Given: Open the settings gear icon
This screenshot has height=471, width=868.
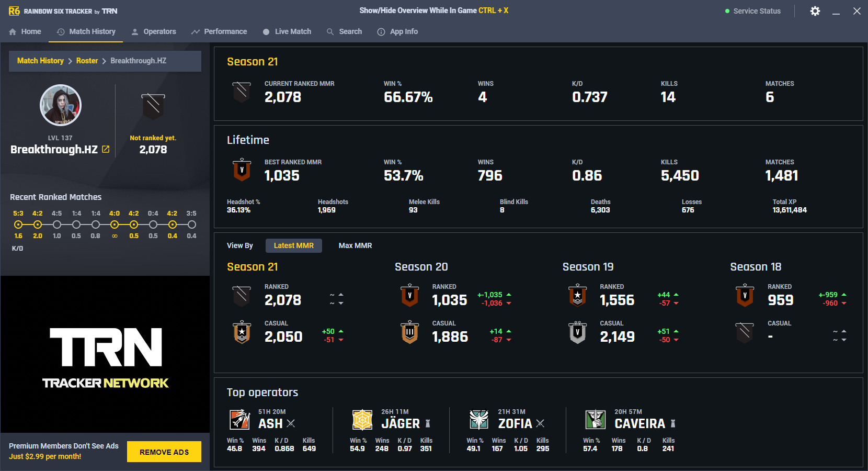Looking at the screenshot, I should [815, 11].
